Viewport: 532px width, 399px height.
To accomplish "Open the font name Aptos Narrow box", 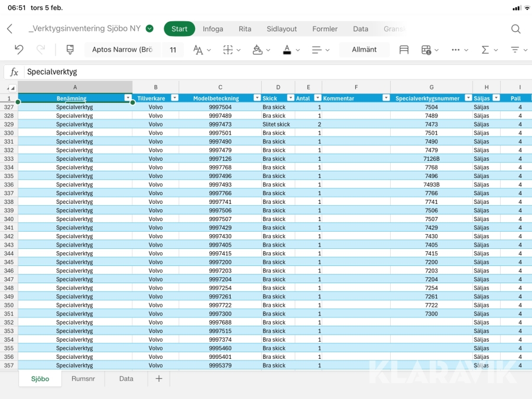I will coord(122,50).
